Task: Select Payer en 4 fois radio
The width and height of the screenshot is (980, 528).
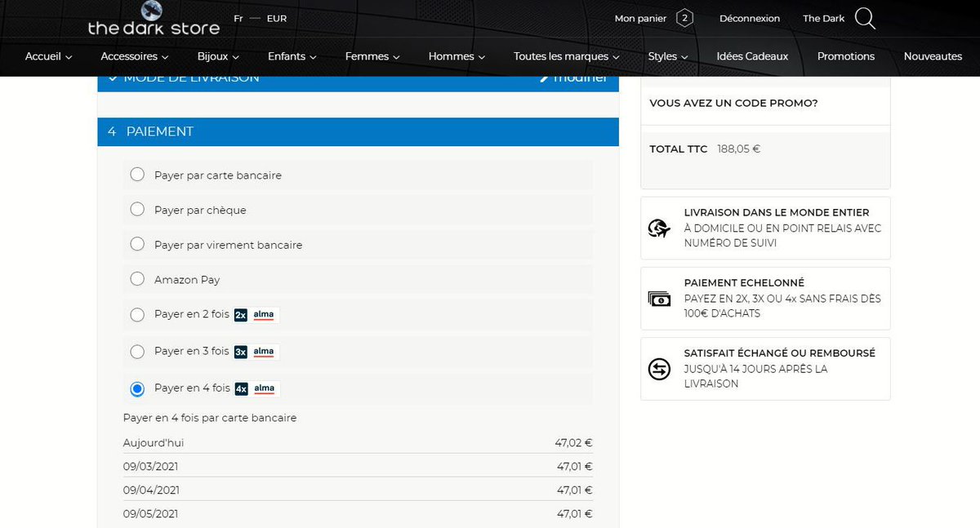Action: tap(137, 388)
